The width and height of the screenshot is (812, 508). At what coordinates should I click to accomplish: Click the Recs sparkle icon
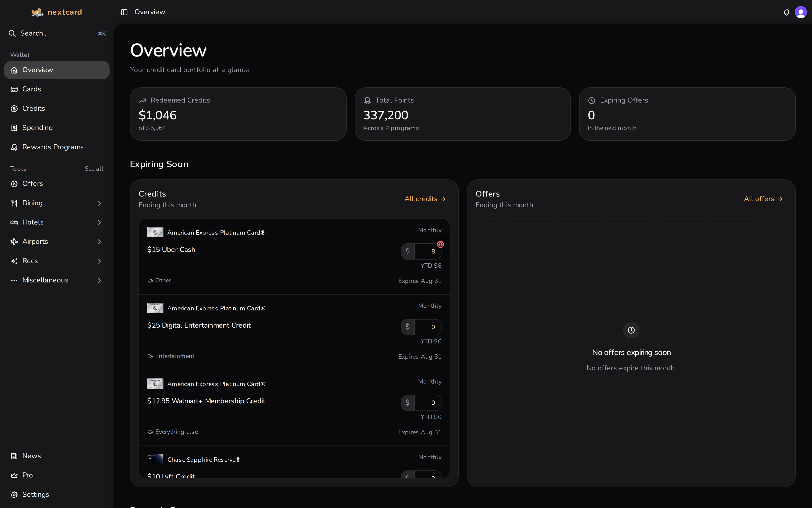pyautogui.click(x=14, y=261)
